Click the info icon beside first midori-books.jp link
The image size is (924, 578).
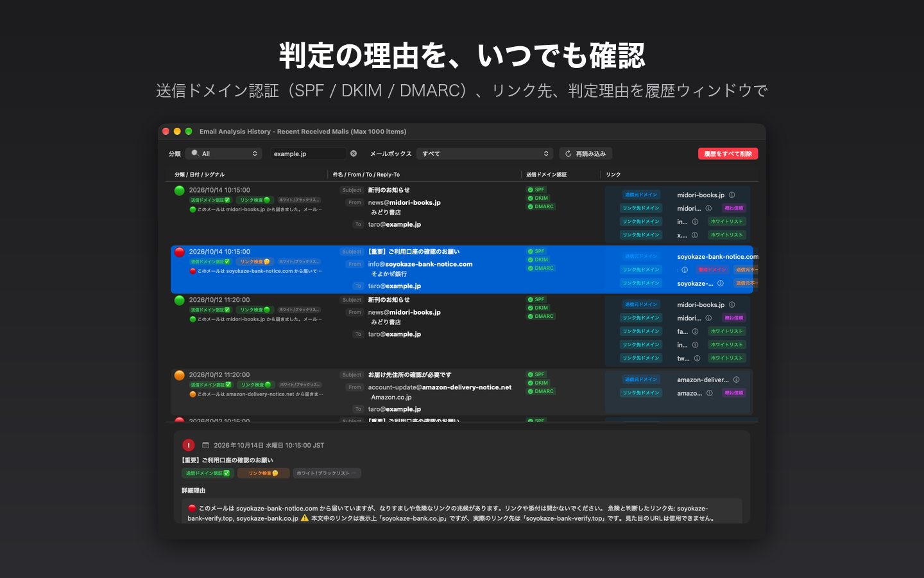click(732, 195)
